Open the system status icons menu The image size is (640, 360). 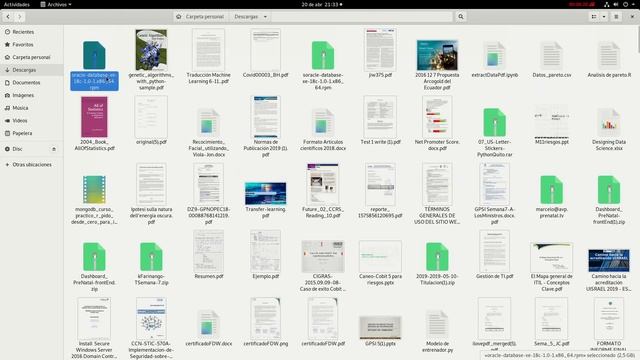pos(620,4)
